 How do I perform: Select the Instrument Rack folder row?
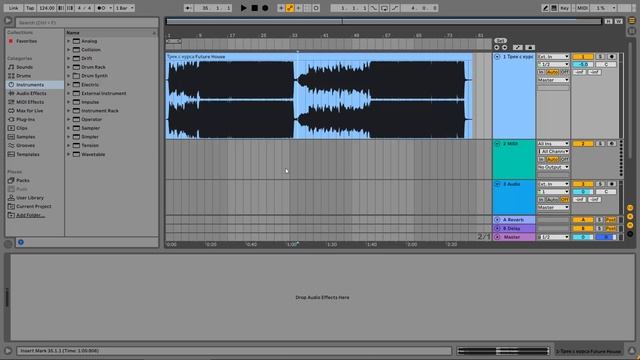tap(111, 111)
